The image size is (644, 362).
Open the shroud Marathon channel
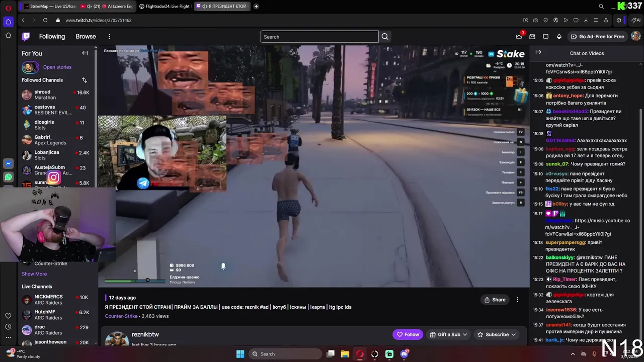click(x=55, y=95)
